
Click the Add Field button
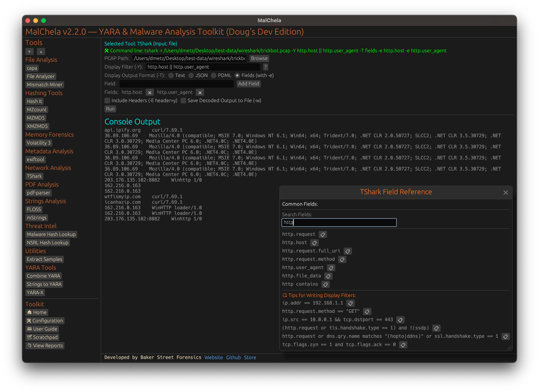248,84
